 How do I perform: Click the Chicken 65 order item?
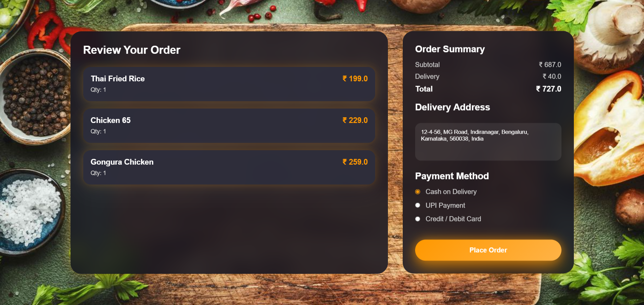coord(229,126)
